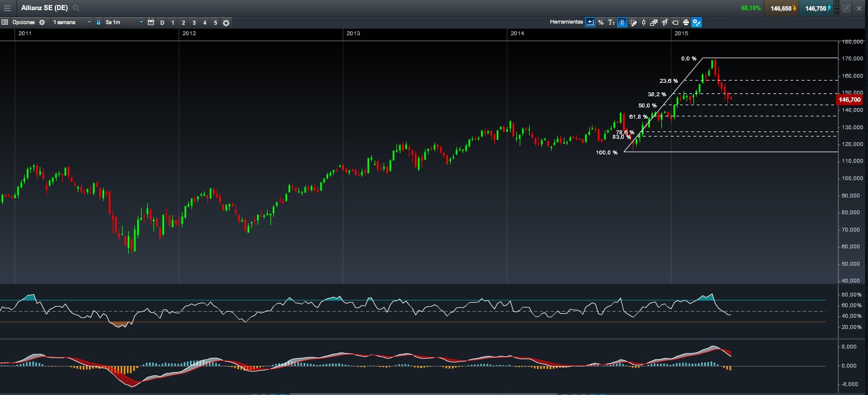
Task: Click the red 146,700 price marker
Action: pyautogui.click(x=850, y=100)
